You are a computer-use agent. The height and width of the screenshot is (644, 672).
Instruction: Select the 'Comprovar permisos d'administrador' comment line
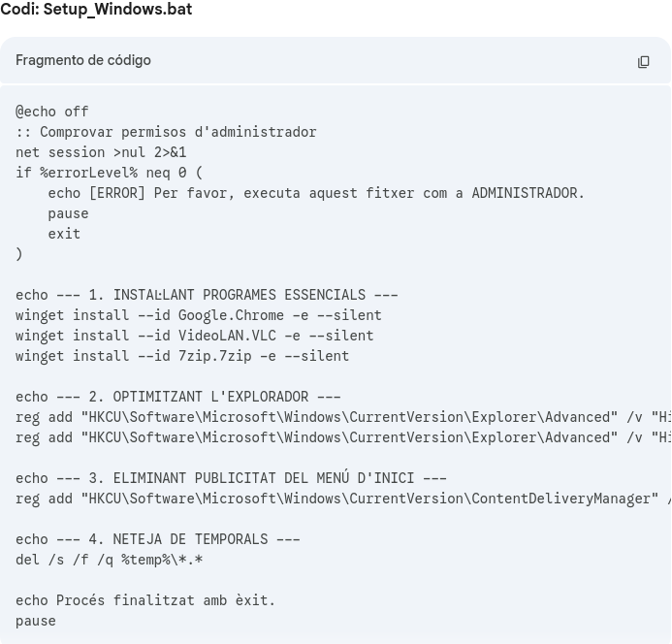[x=166, y=132]
